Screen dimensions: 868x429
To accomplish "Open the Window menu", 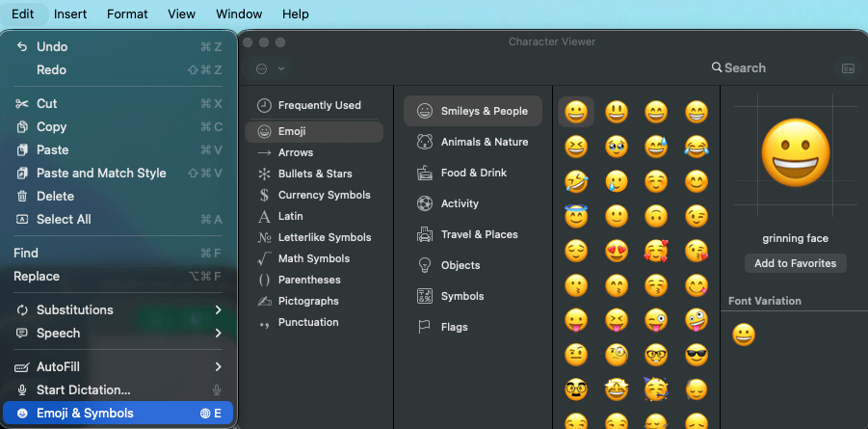I will 239,14.
